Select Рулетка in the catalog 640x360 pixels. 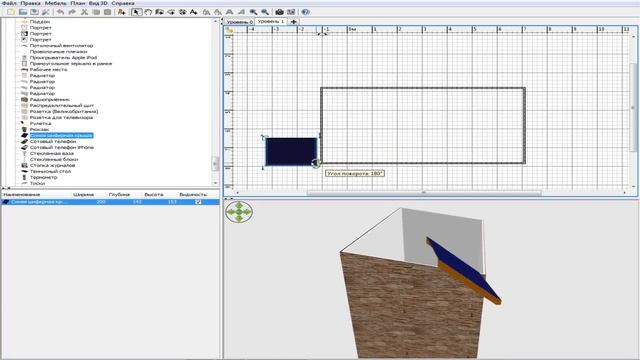click(40, 123)
